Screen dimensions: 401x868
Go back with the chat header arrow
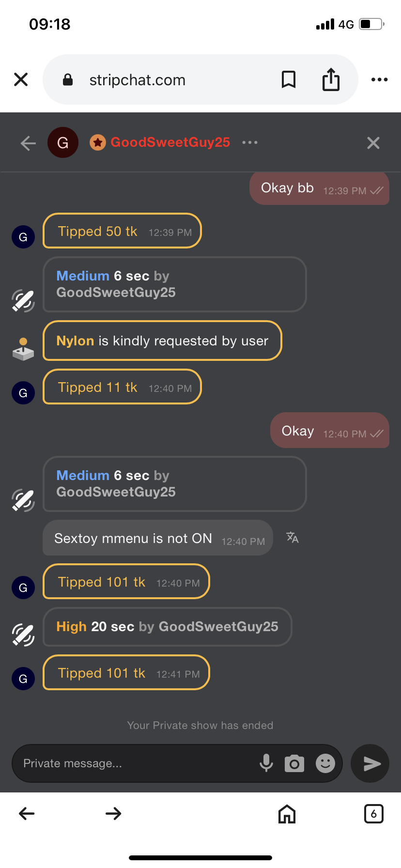point(28,143)
